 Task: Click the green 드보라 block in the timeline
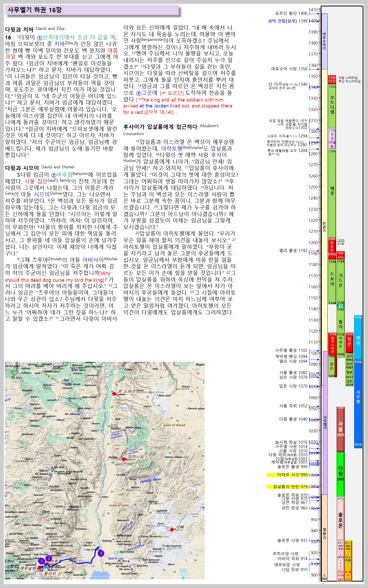click(332, 281)
